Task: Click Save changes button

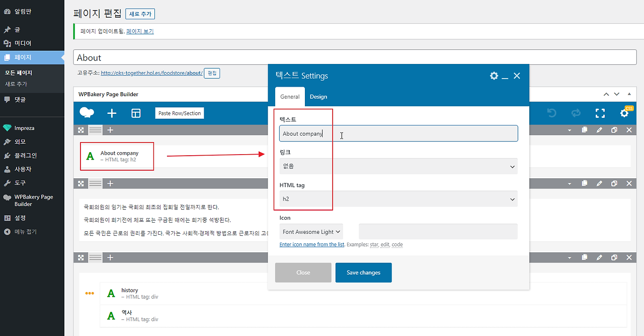Action: [364, 273]
